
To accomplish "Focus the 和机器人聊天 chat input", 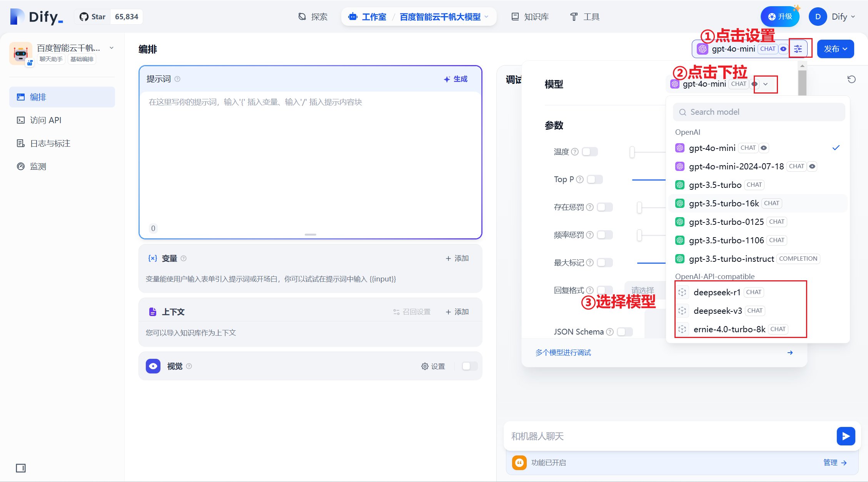I will (669, 436).
